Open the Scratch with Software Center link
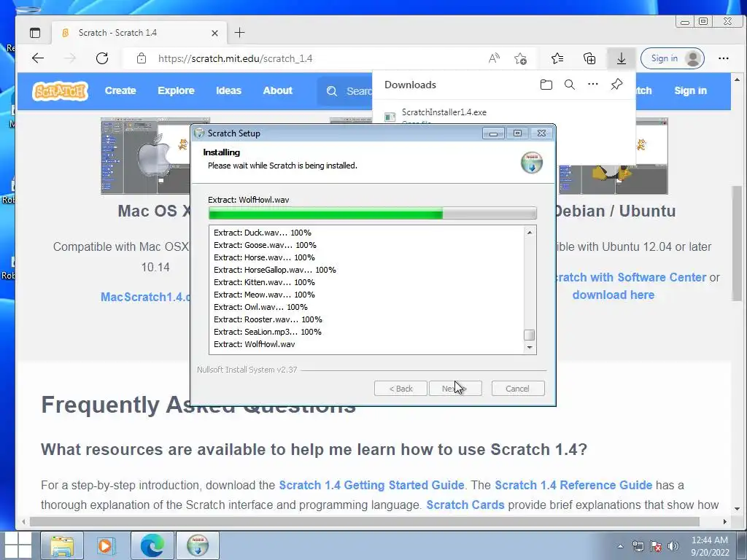Viewport: 747px width, 560px height. pos(631,277)
